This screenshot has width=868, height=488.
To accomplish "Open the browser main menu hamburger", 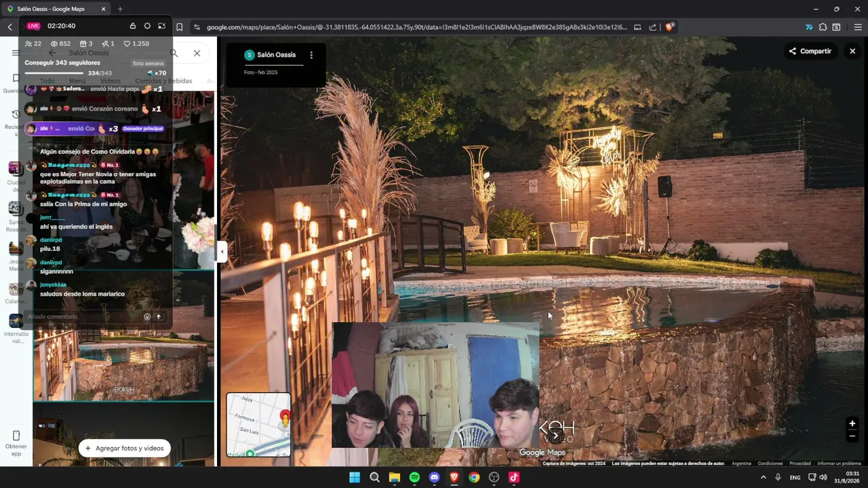I will click(858, 27).
